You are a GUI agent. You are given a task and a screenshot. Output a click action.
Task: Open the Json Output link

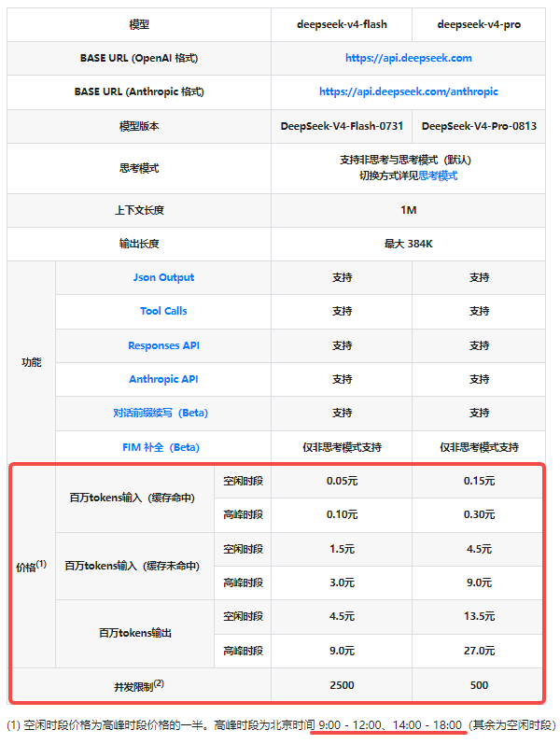pos(163,277)
